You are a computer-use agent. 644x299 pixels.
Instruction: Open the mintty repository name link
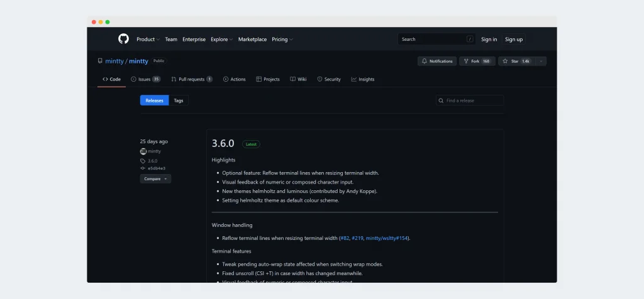[x=138, y=61]
